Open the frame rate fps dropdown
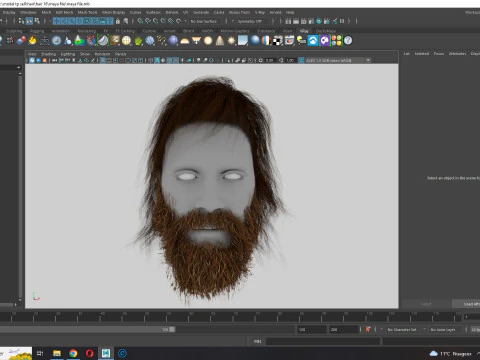The height and width of the screenshot is (360, 480). (475, 329)
